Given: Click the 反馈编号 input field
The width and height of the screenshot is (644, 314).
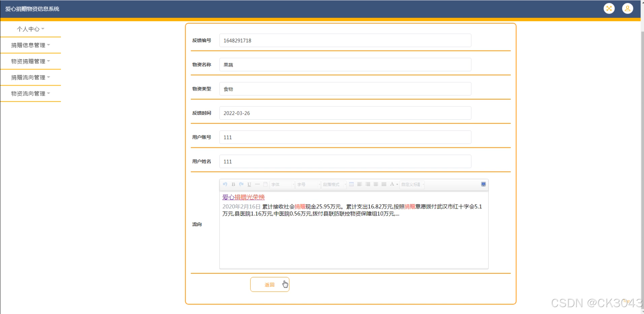Looking at the screenshot, I should click(x=345, y=40).
